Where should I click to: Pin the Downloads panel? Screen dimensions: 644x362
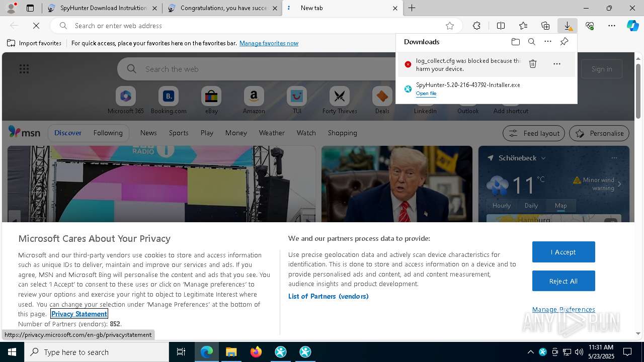[564, 42]
